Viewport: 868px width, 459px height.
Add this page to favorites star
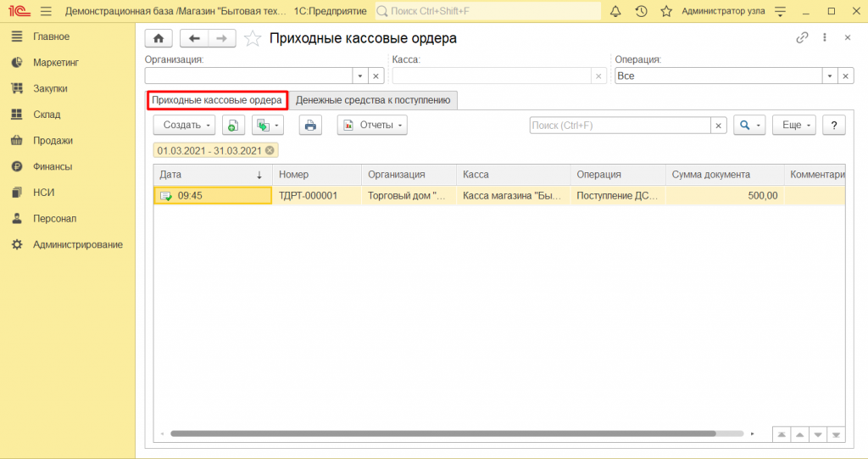click(252, 38)
